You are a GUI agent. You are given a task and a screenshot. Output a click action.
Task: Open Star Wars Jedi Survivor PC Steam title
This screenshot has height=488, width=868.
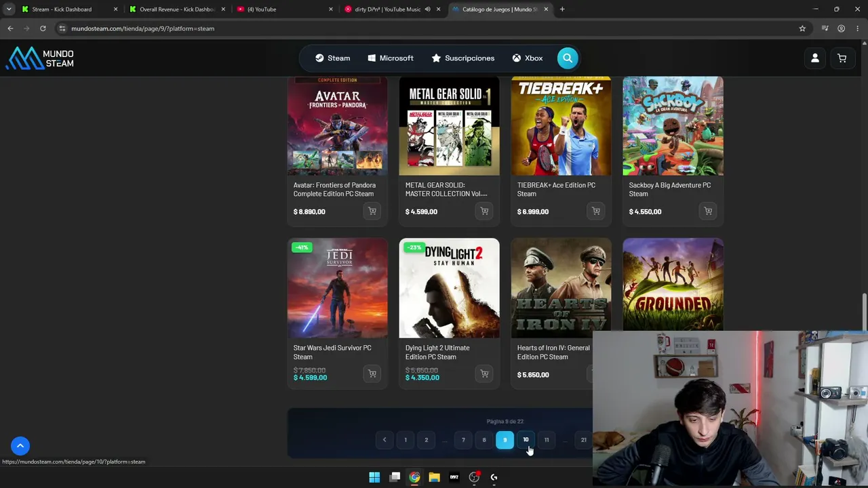click(332, 352)
